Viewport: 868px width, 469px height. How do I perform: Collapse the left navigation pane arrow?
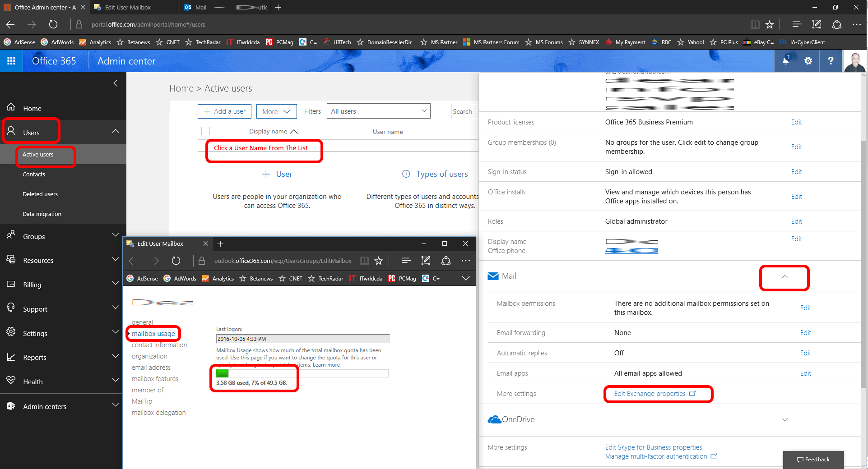tap(116, 83)
